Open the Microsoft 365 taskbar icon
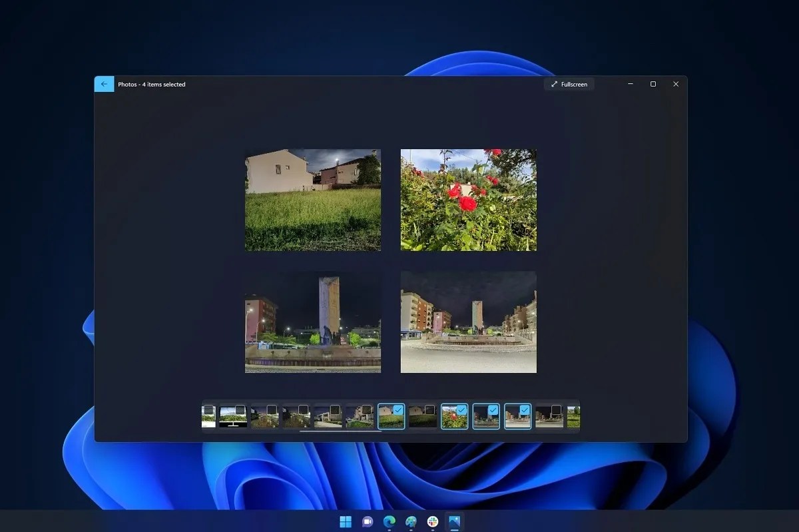The width and height of the screenshot is (799, 532). point(433,521)
